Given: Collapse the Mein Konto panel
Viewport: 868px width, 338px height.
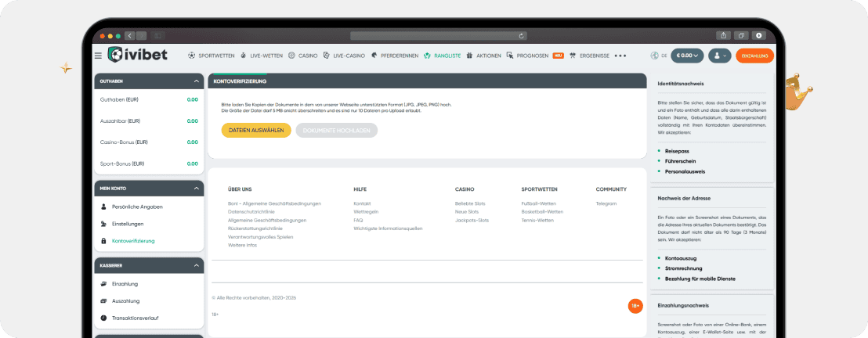Looking at the screenshot, I should pyautogui.click(x=196, y=189).
